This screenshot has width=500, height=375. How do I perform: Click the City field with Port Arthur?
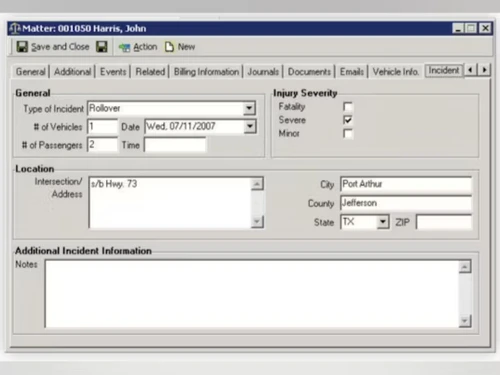coord(406,184)
